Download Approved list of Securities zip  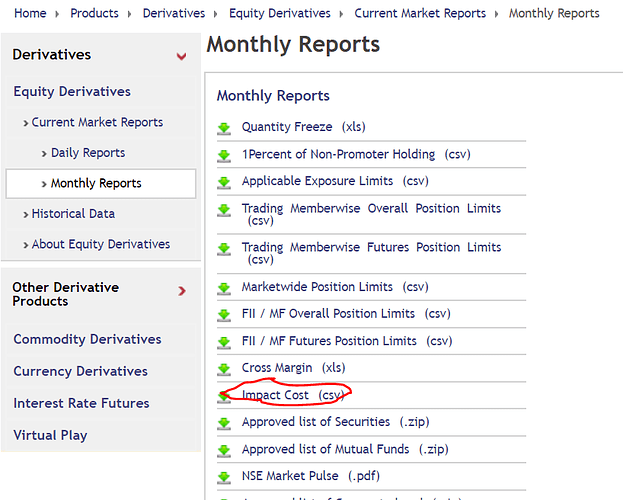(336, 422)
